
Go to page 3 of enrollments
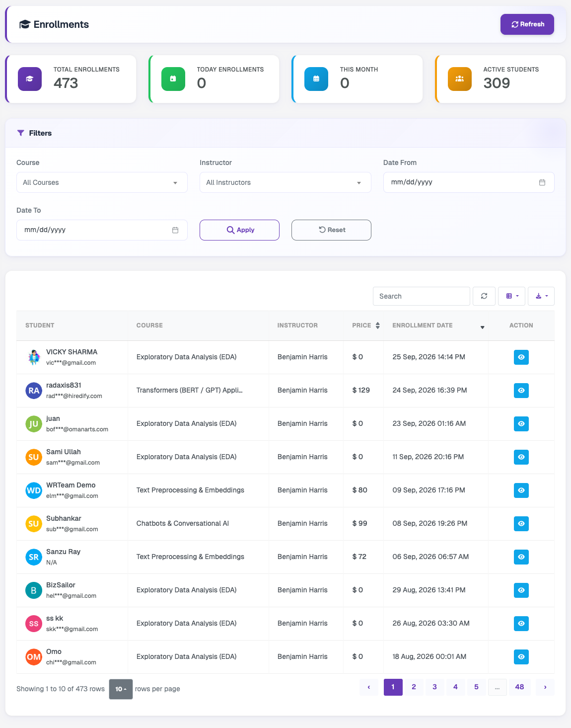coord(434,687)
